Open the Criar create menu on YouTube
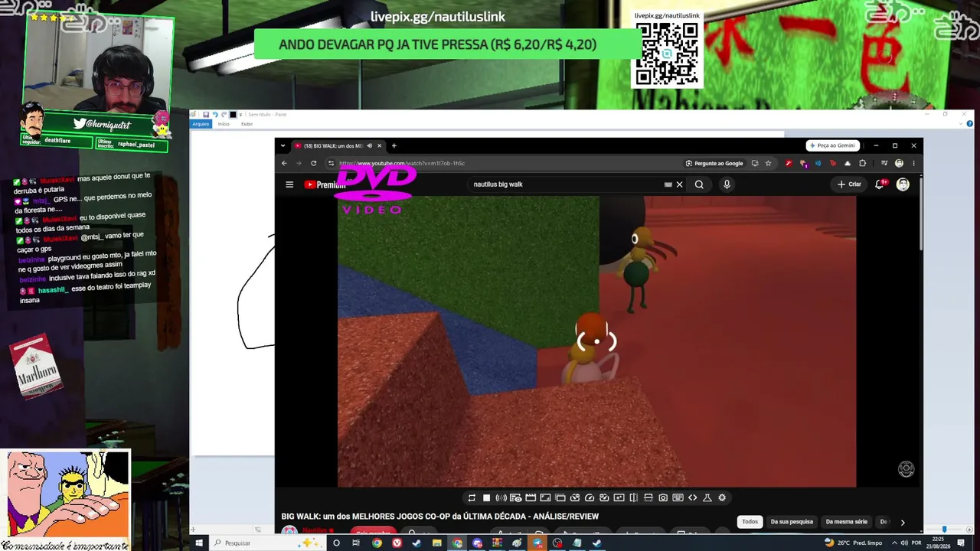 pos(849,184)
